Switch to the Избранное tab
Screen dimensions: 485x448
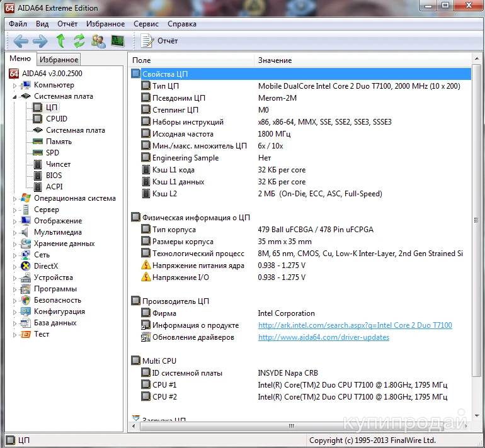[x=59, y=60]
